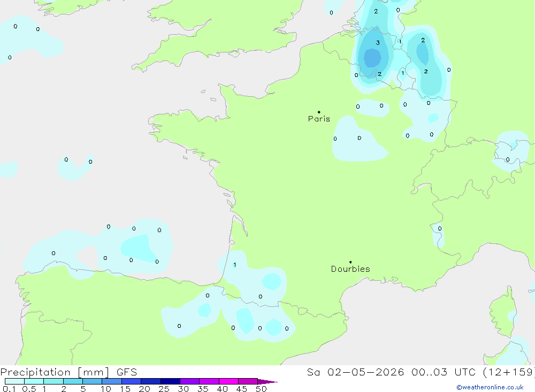
Task: Click the '45' legend scale label
Action: [242, 389]
